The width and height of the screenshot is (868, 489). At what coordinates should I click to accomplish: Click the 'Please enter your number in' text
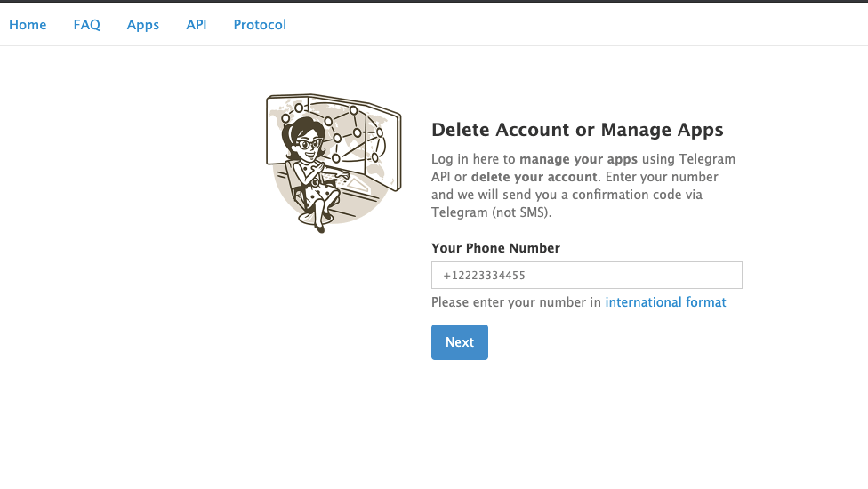click(x=516, y=302)
